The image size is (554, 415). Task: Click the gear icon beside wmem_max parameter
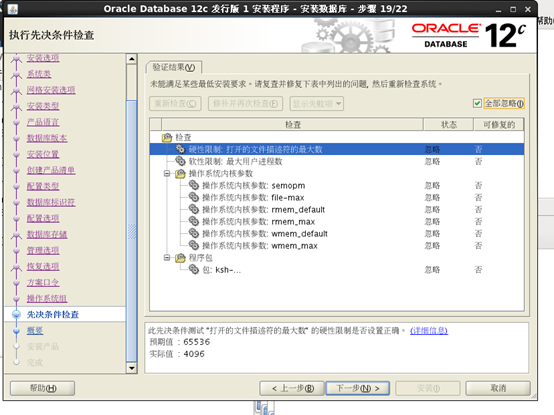(x=194, y=245)
